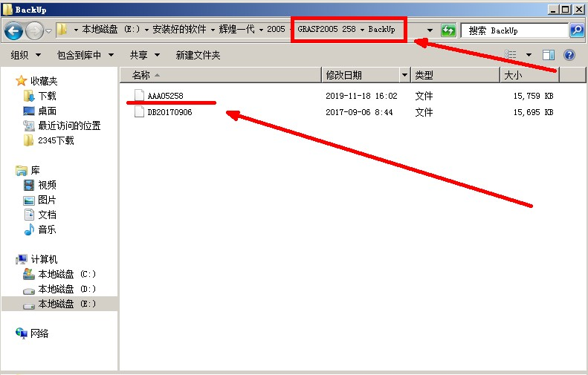This screenshot has height=375, width=588.
Task: Click the search magnifier icon
Action: click(x=577, y=30)
